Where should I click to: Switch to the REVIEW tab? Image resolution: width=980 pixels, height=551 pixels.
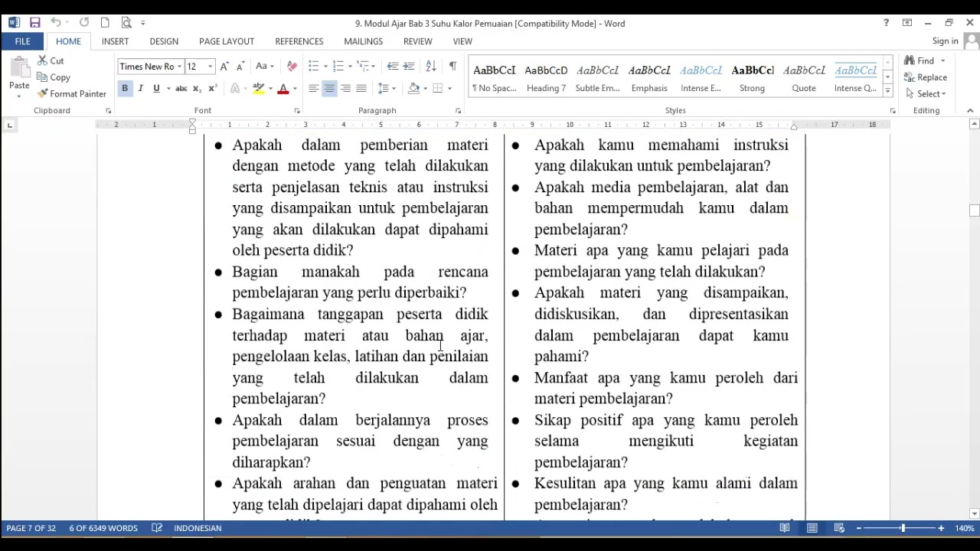(418, 41)
